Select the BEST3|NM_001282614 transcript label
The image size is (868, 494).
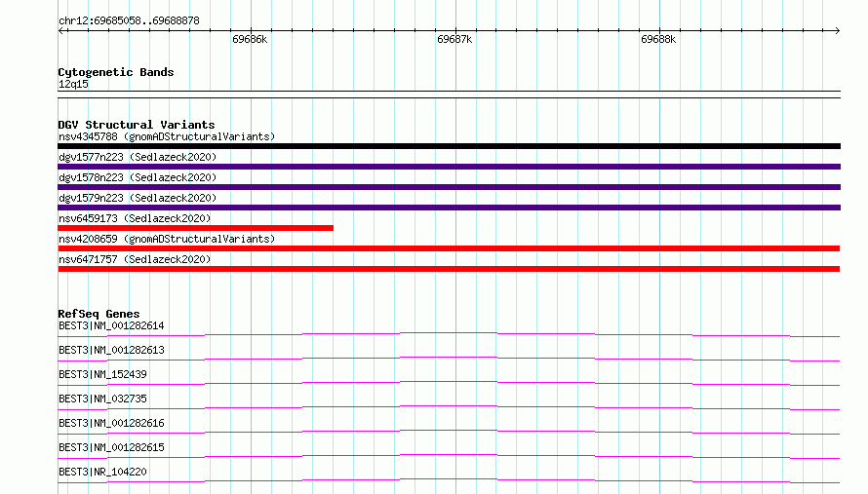tap(111, 325)
